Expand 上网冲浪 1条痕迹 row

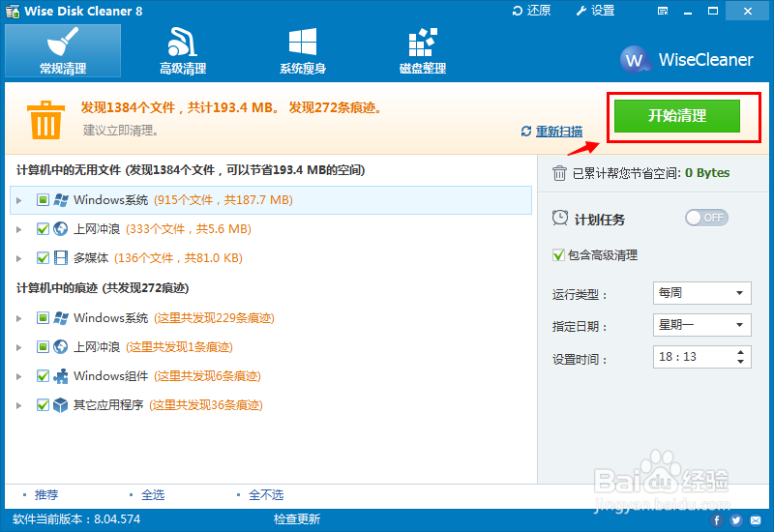point(18,347)
